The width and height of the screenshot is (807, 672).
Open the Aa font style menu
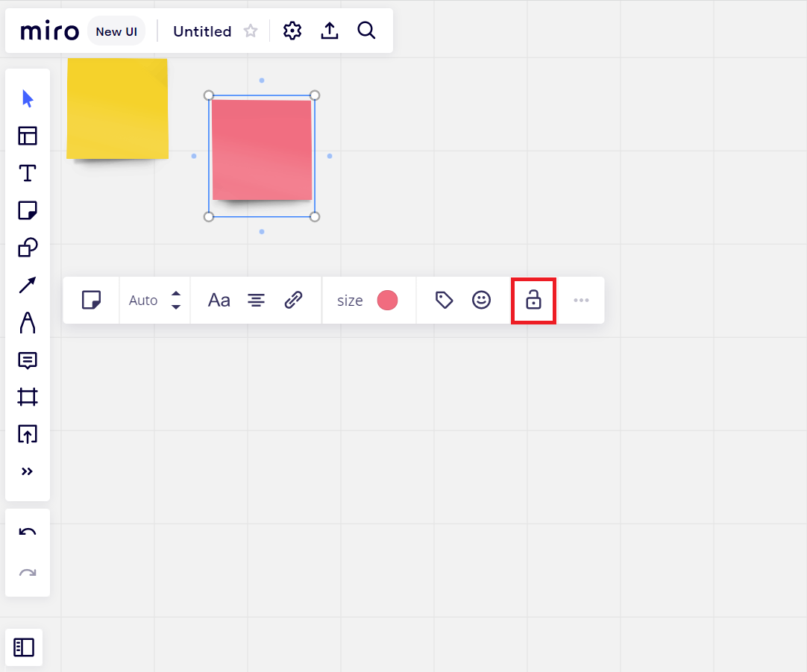(219, 301)
